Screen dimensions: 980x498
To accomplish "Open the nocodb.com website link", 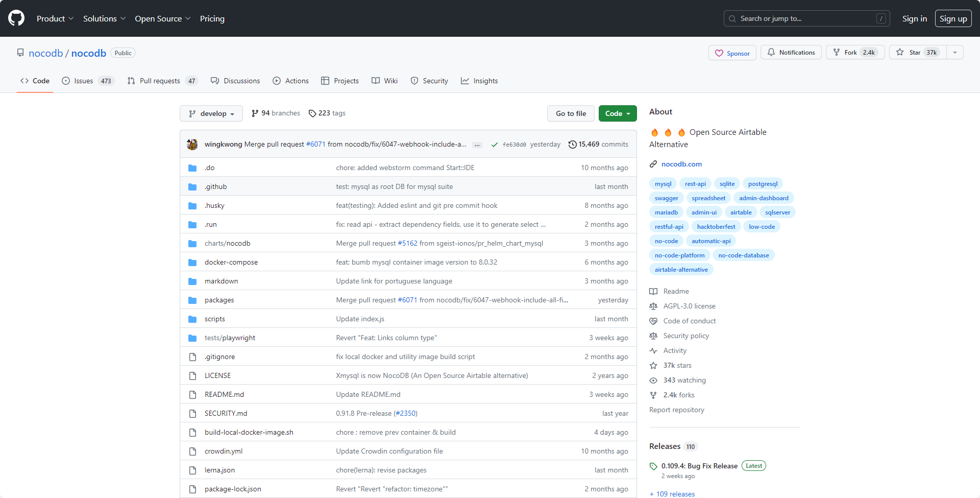I will tap(681, 164).
